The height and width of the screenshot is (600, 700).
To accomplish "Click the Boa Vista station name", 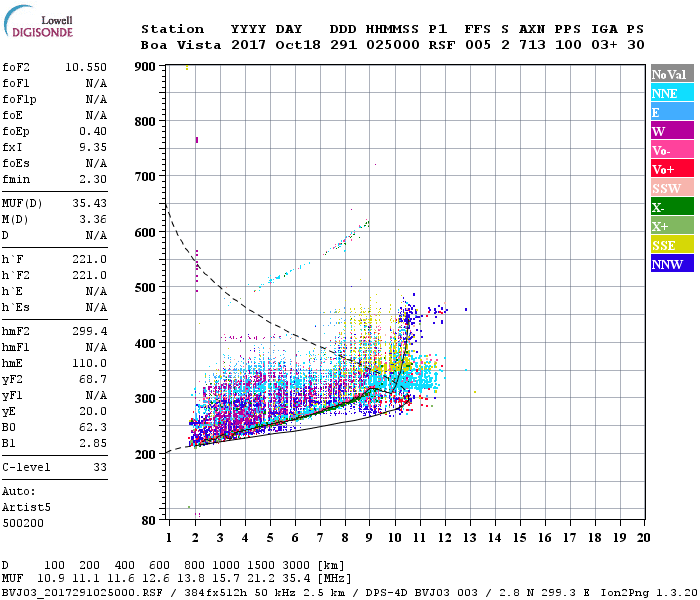I will [x=181, y=45].
